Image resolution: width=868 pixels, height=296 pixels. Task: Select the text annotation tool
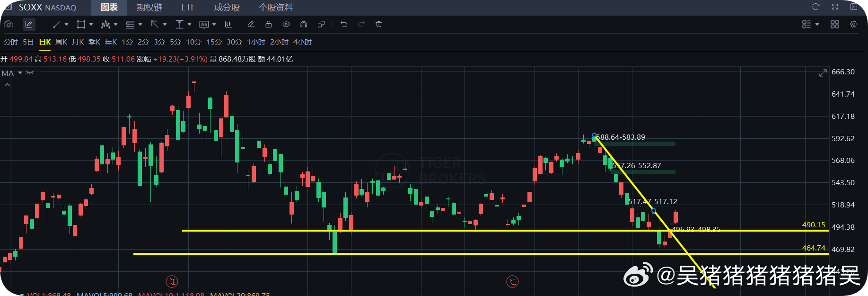204,24
